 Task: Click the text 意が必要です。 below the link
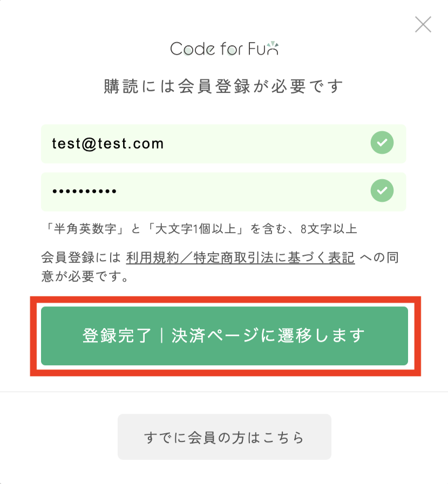85,276
